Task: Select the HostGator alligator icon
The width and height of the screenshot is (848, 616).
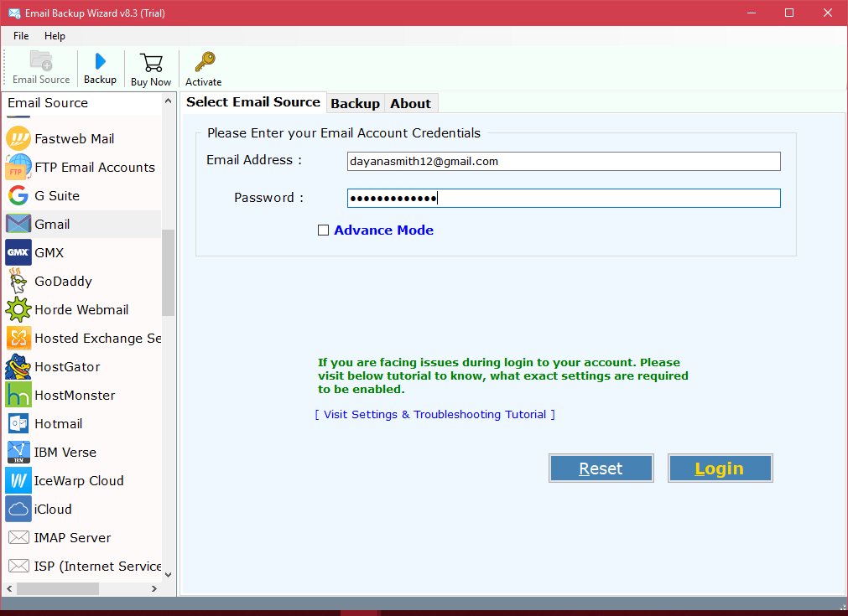Action: click(18, 367)
